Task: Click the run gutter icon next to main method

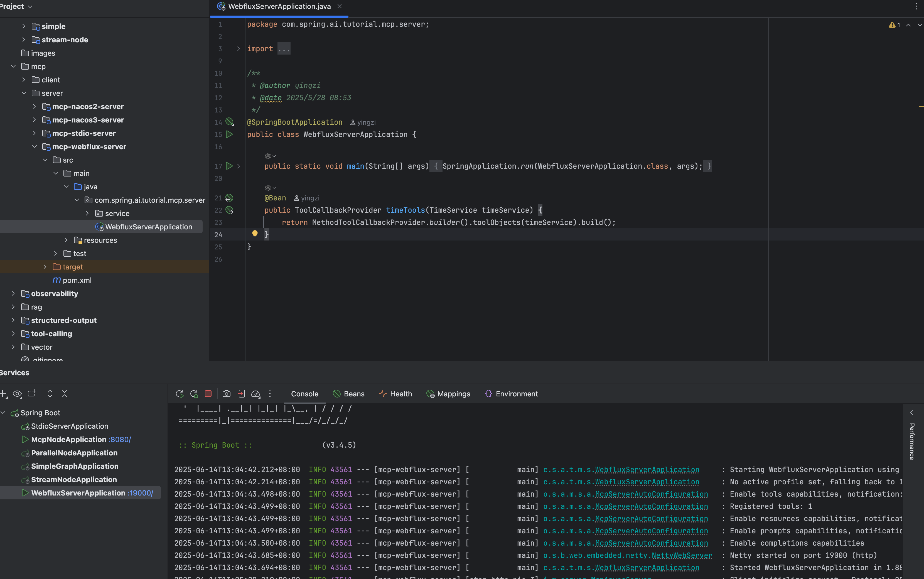Action: point(229,166)
